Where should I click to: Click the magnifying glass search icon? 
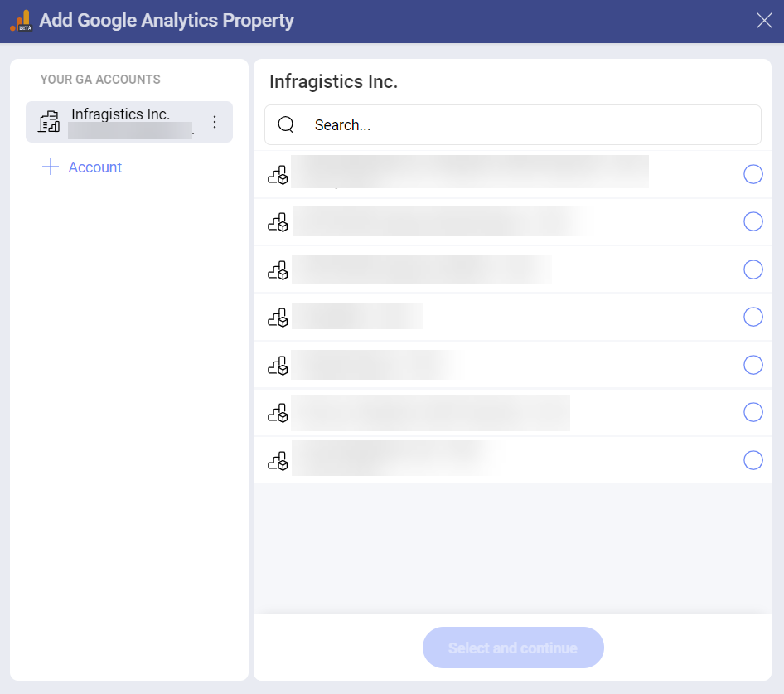pos(286,124)
